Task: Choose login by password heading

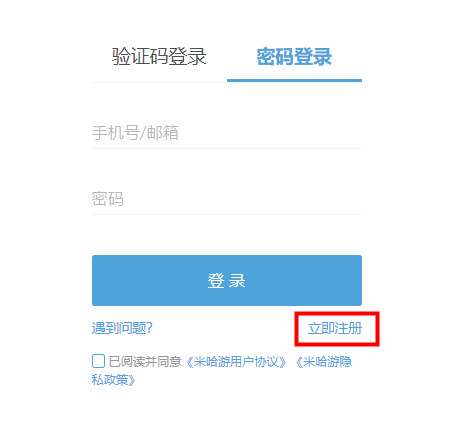Action: tap(294, 56)
